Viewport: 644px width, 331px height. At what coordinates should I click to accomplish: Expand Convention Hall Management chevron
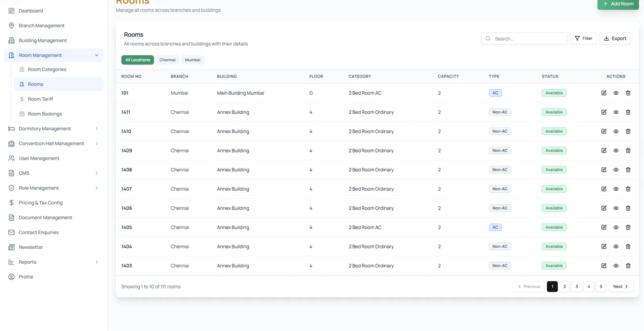click(x=97, y=144)
